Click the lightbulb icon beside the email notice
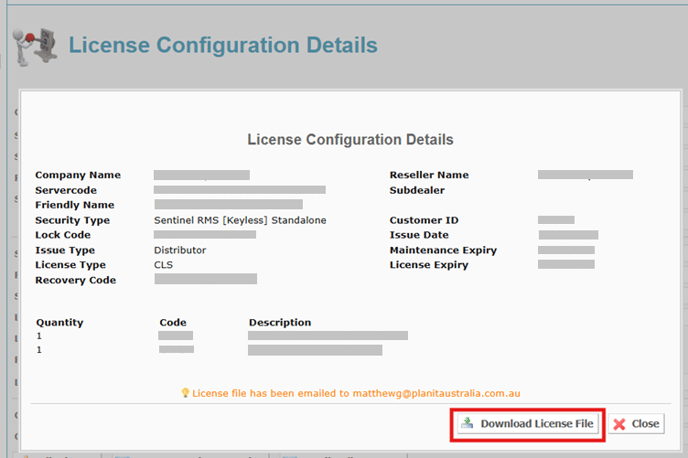The height and width of the screenshot is (458, 688). [x=185, y=394]
